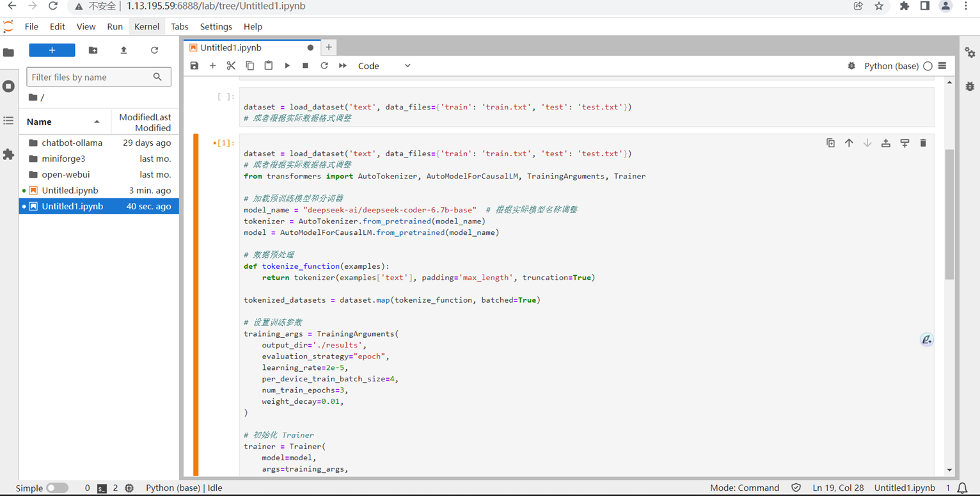
Task: Run the selected cell with the play icon
Action: coord(287,66)
